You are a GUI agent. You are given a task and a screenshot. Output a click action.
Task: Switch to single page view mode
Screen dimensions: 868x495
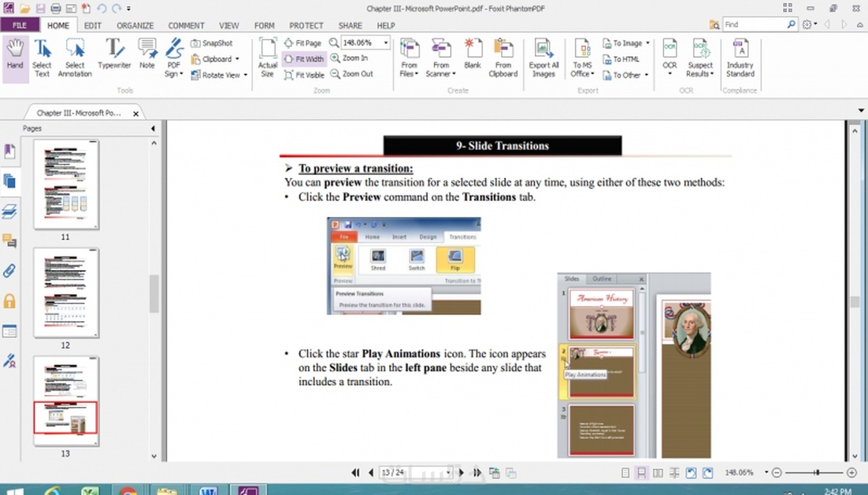tap(625, 473)
